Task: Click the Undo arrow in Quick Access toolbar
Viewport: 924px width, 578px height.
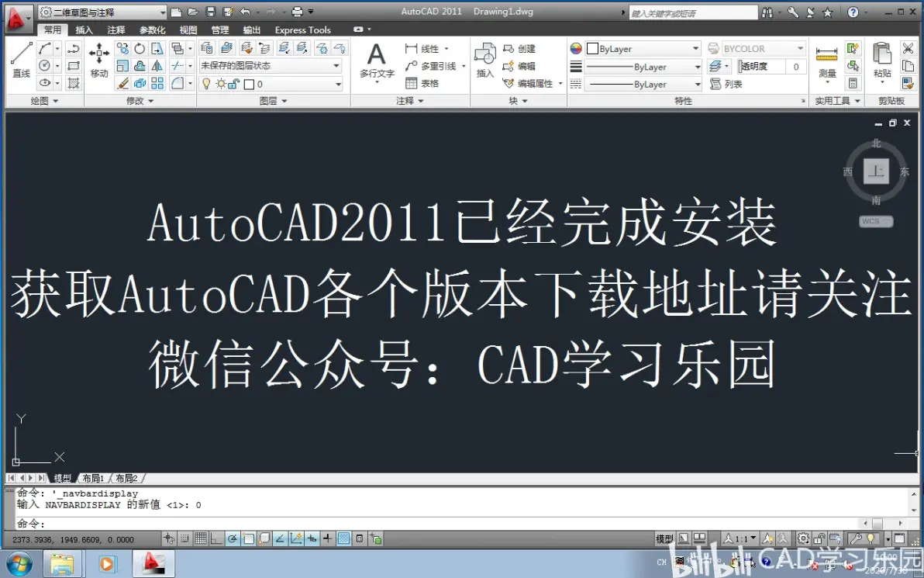Action: (x=245, y=12)
